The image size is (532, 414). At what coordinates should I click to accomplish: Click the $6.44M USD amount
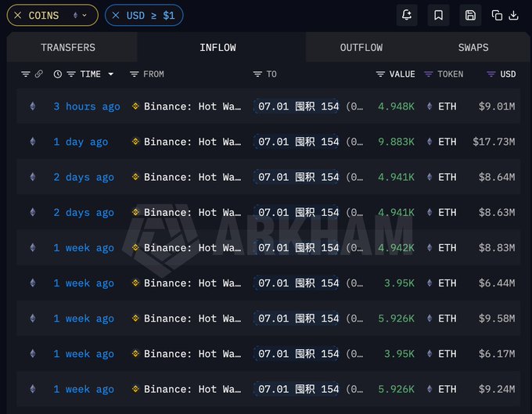497,283
